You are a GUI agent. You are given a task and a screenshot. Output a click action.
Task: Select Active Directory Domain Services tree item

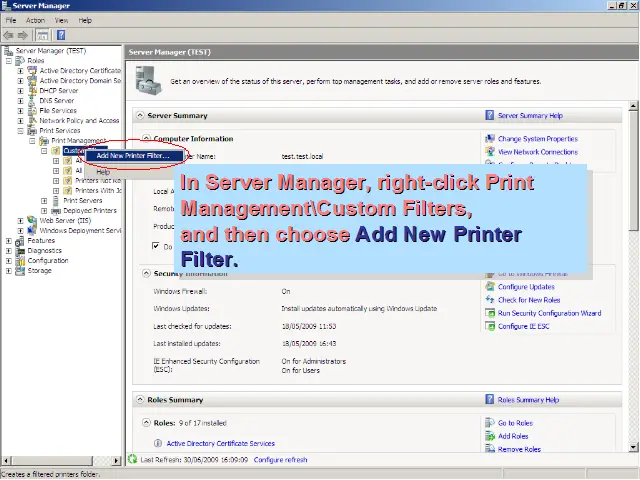coord(80,80)
